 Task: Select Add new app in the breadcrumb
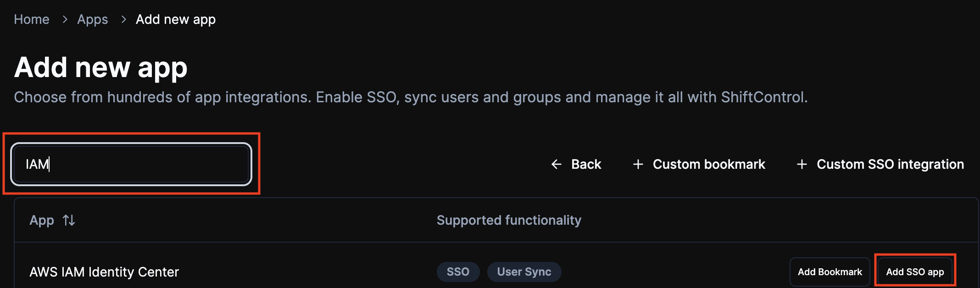pyautogui.click(x=176, y=20)
